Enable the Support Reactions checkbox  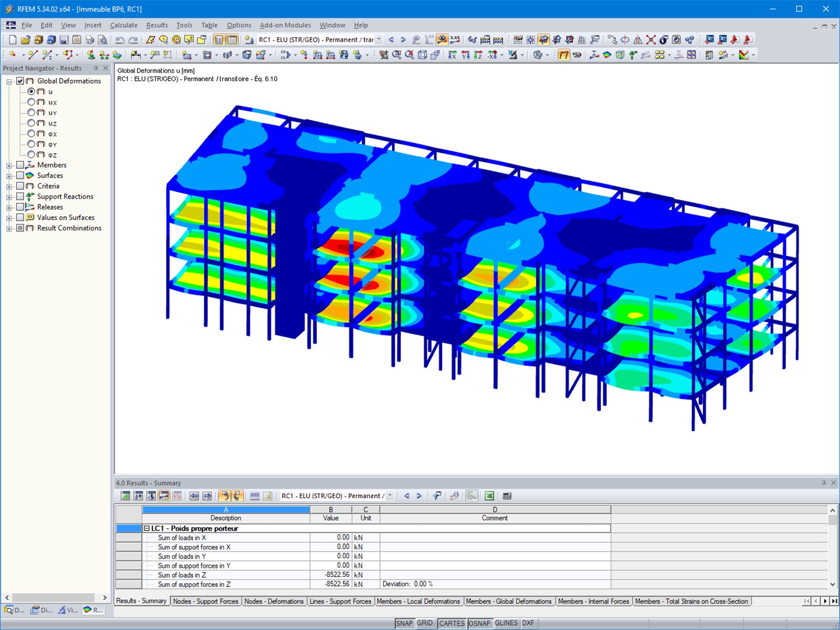[x=20, y=196]
